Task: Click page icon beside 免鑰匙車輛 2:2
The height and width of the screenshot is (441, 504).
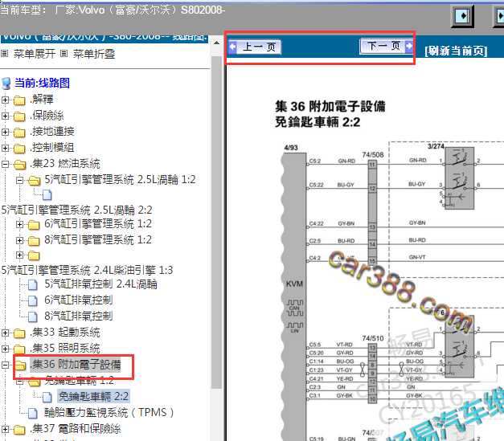Action: (x=47, y=397)
